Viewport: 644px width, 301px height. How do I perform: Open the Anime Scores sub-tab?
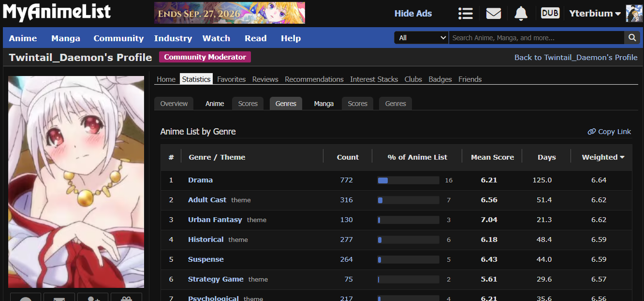(x=248, y=104)
